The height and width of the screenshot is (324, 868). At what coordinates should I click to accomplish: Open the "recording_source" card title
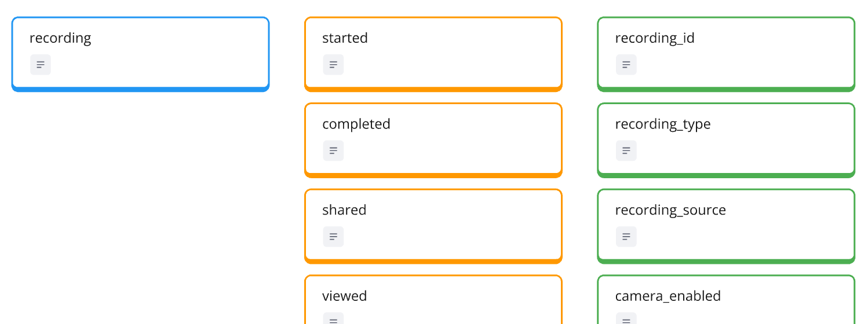coord(670,210)
